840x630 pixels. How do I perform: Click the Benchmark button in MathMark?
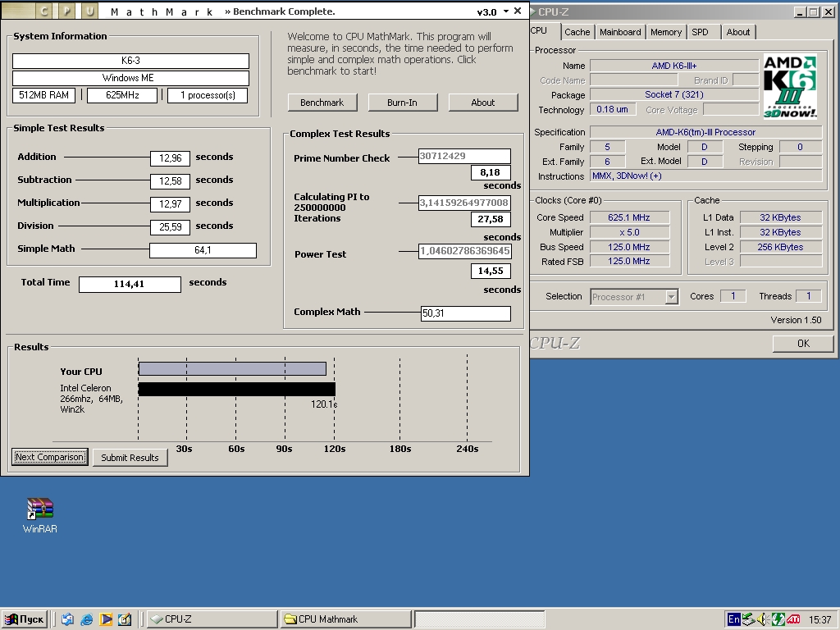click(322, 103)
